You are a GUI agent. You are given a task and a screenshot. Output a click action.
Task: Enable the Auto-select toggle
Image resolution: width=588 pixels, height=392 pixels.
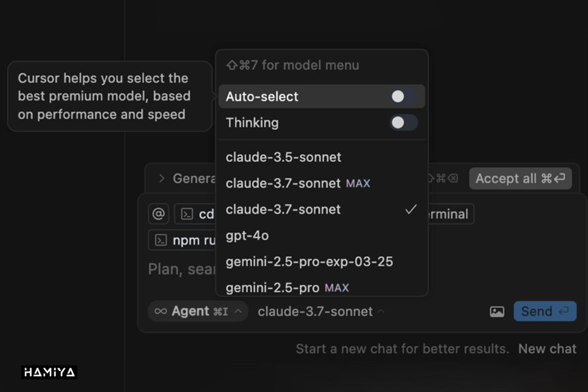coord(404,96)
